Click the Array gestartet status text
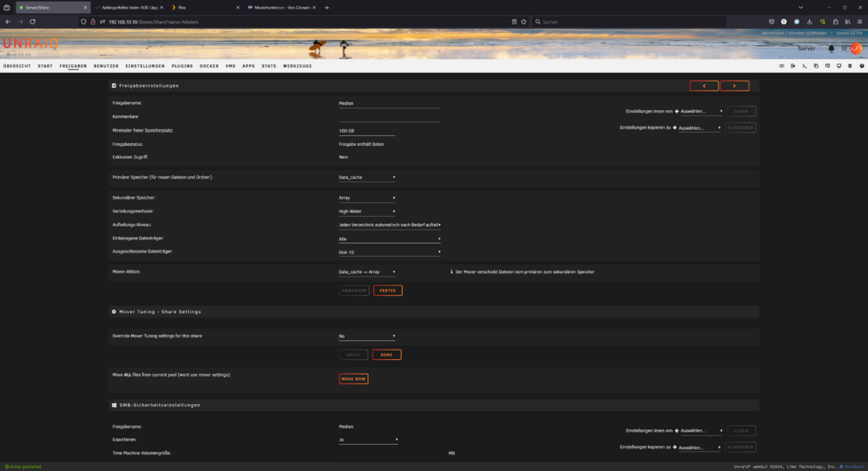The image size is (868, 471). pos(23,468)
